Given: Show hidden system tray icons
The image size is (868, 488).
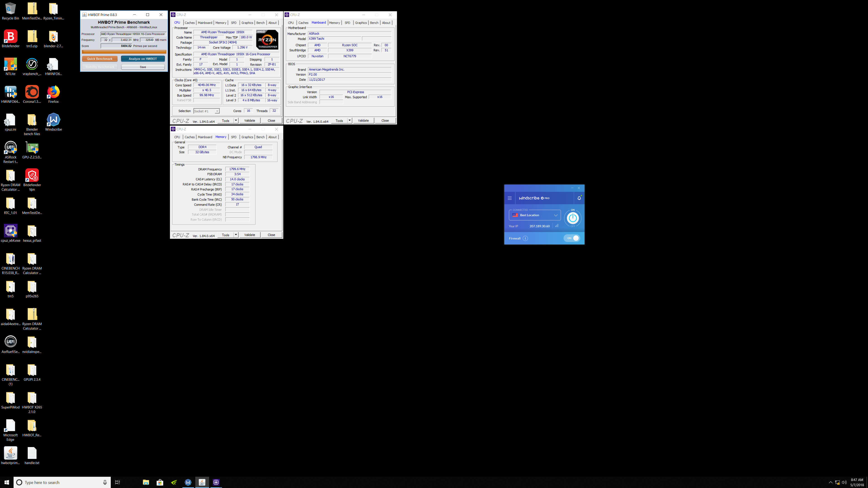Looking at the screenshot, I should [x=831, y=482].
